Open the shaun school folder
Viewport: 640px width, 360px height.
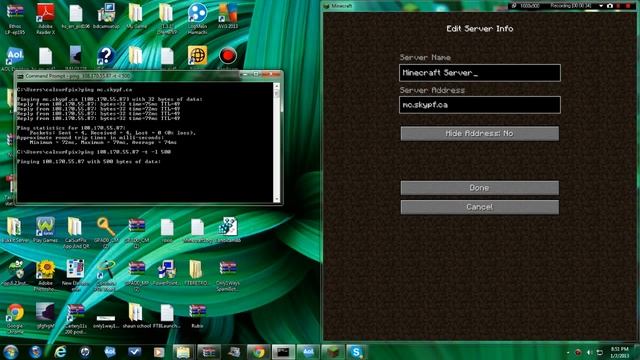click(x=136, y=316)
